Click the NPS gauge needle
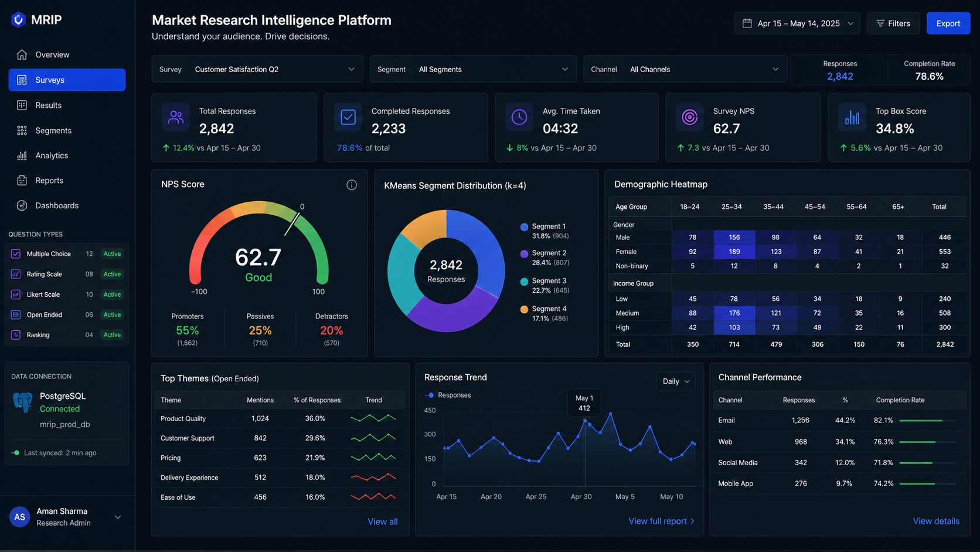Viewport: 980px width, 552px height. pyautogui.click(x=292, y=224)
